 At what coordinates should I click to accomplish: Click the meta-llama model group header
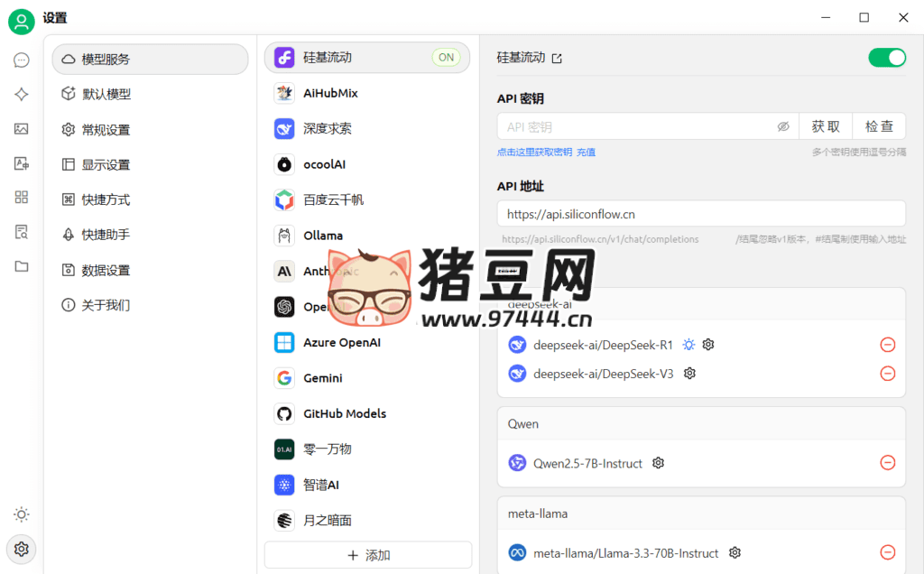click(701, 514)
